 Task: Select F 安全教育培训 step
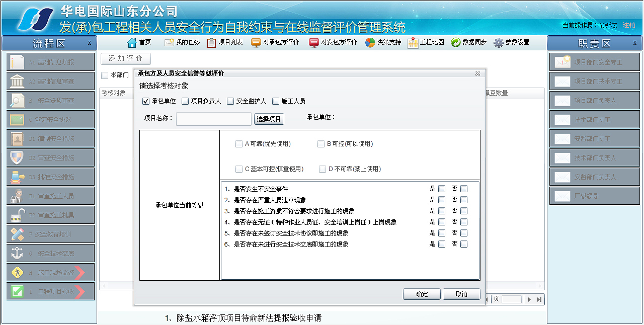(x=51, y=234)
